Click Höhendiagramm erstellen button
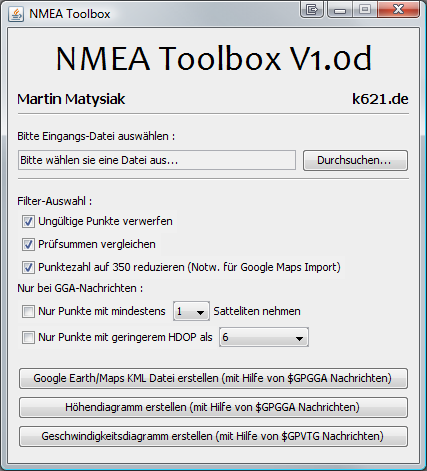Image resolution: width=427 pixels, height=471 pixels. point(213,407)
